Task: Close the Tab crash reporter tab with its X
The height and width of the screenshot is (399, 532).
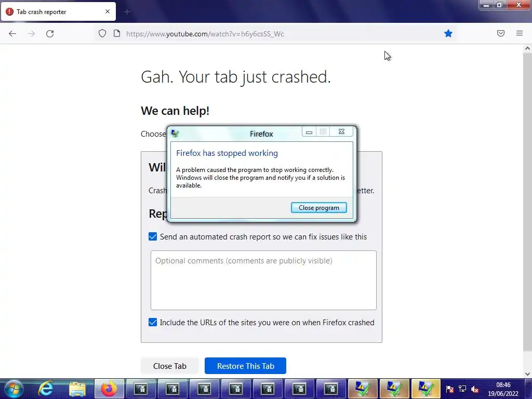Action: pyautogui.click(x=108, y=11)
